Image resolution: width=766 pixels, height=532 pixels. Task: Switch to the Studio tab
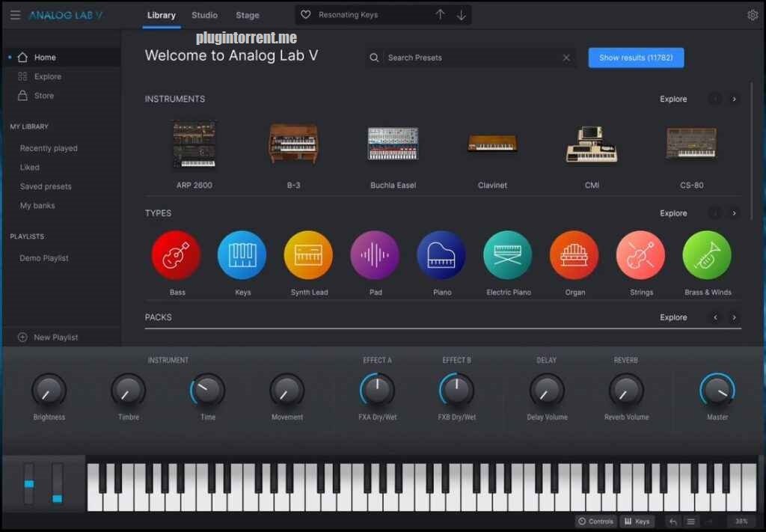[205, 15]
